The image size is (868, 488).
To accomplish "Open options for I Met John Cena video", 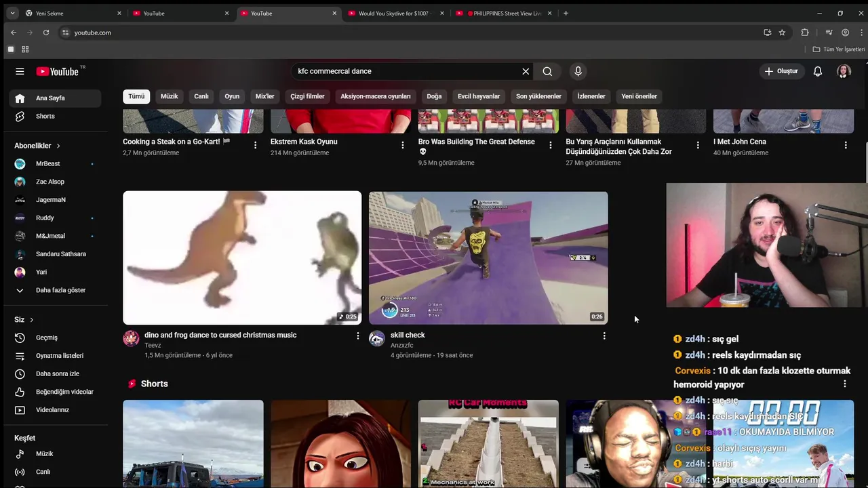I will pos(846,145).
